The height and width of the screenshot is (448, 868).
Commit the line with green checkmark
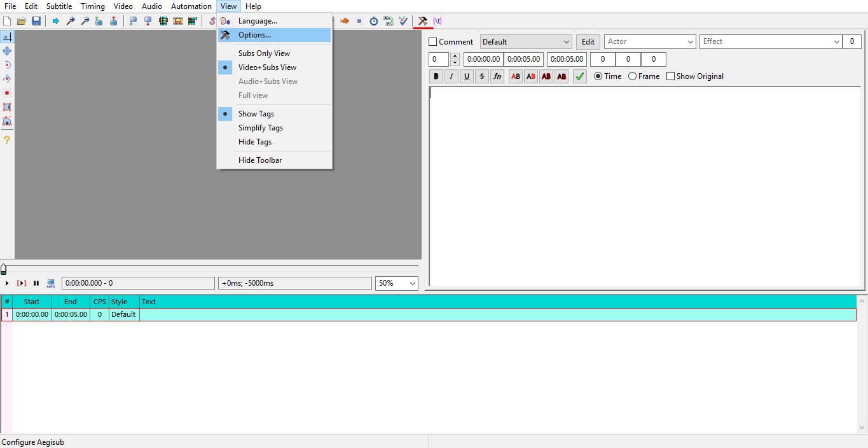[x=579, y=76]
